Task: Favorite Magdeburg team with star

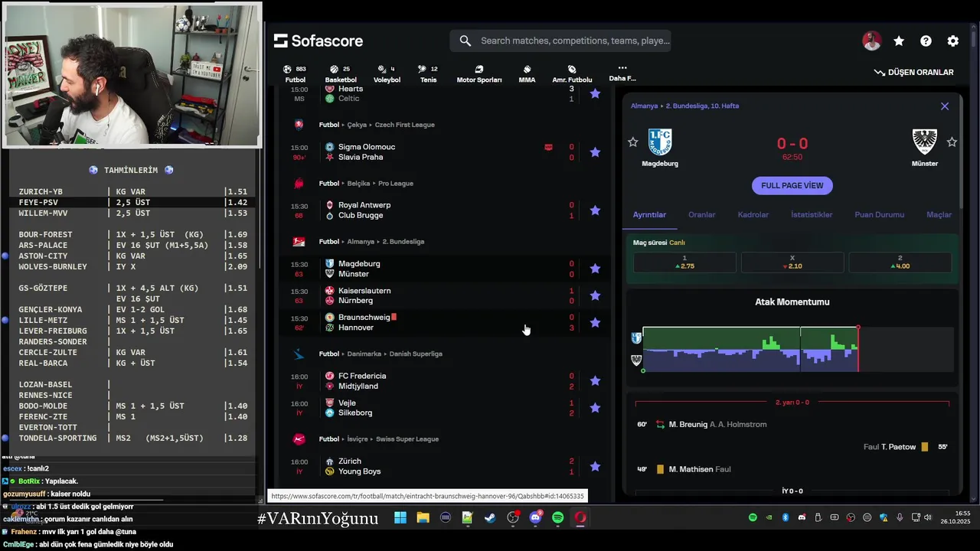Action: pyautogui.click(x=632, y=142)
